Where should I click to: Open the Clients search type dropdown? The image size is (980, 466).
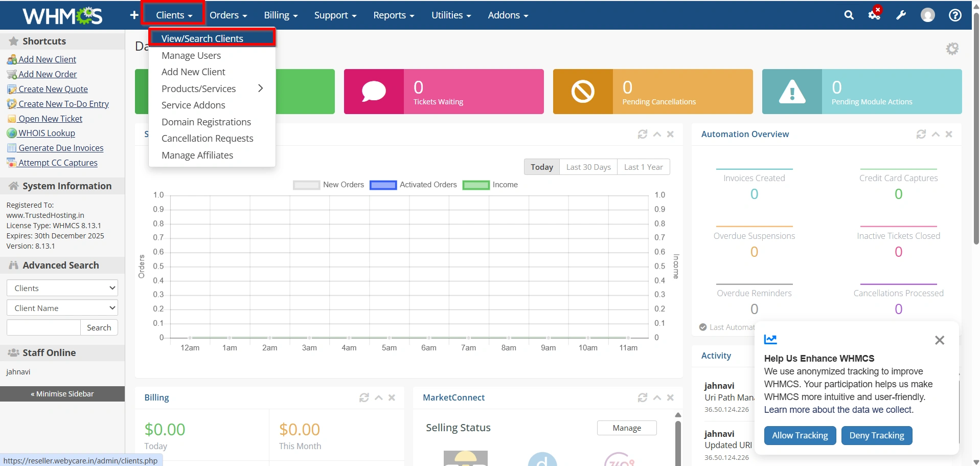[x=62, y=288]
